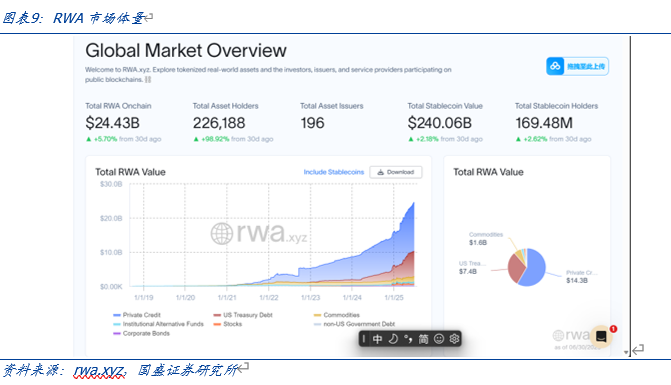Click the rwa.xyz source link below the figure

click(100, 370)
